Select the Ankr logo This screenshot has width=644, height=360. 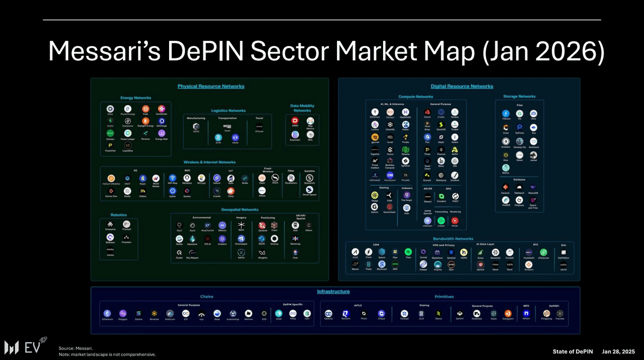click(x=407, y=208)
